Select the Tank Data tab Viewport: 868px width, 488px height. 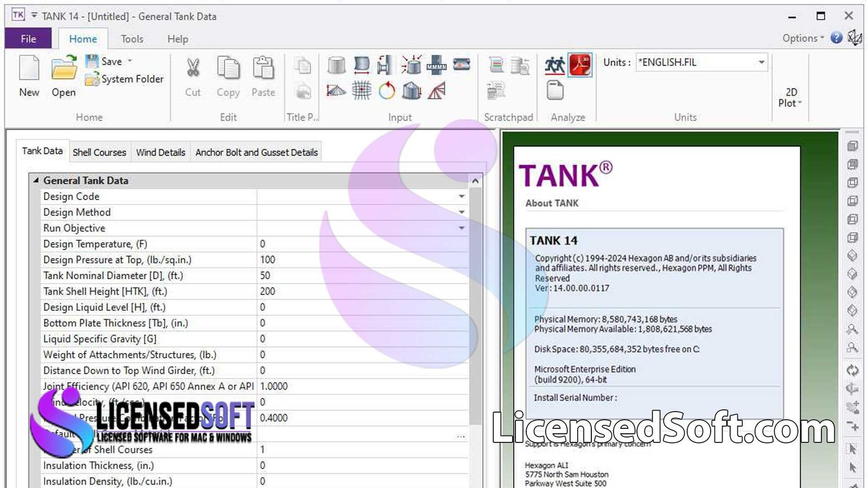click(42, 151)
